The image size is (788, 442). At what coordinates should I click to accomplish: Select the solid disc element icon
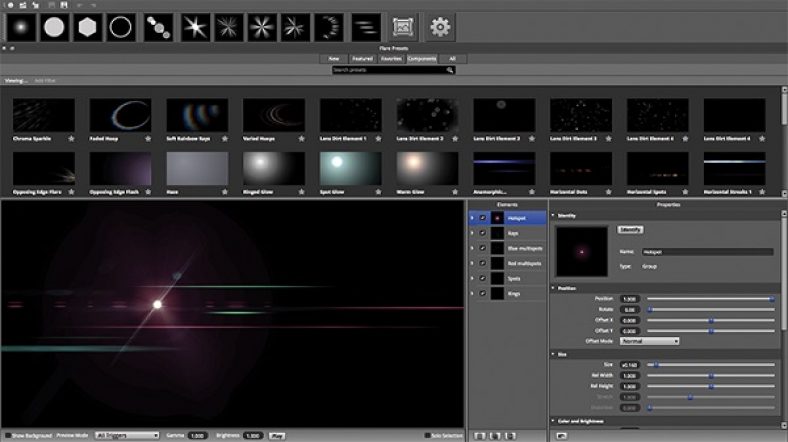pos(54,27)
